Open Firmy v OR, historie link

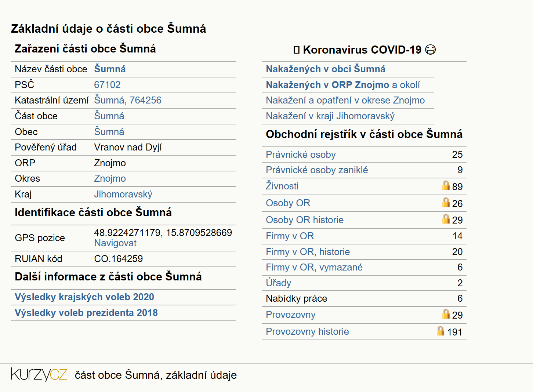click(308, 252)
